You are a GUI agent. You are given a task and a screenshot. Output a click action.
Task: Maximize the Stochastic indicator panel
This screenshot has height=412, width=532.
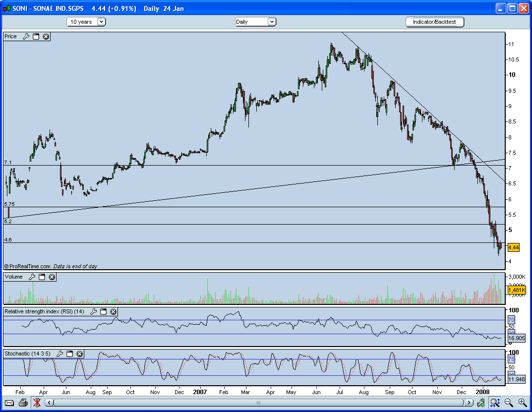point(69,353)
